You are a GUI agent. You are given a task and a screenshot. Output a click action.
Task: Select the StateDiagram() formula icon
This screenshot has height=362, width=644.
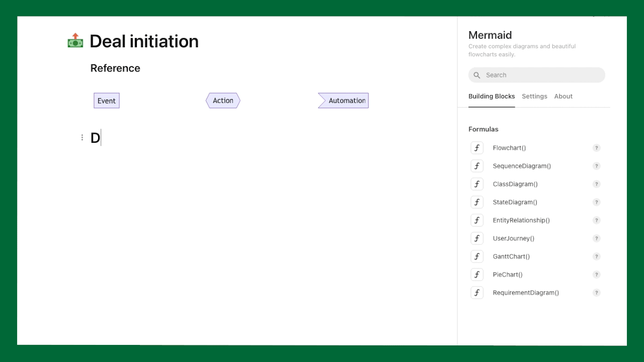click(477, 202)
